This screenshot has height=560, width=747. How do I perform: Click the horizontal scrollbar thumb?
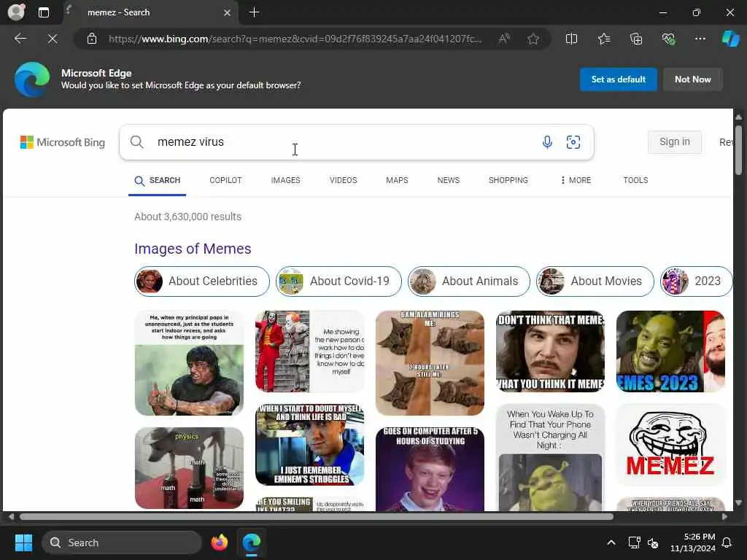[317, 517]
